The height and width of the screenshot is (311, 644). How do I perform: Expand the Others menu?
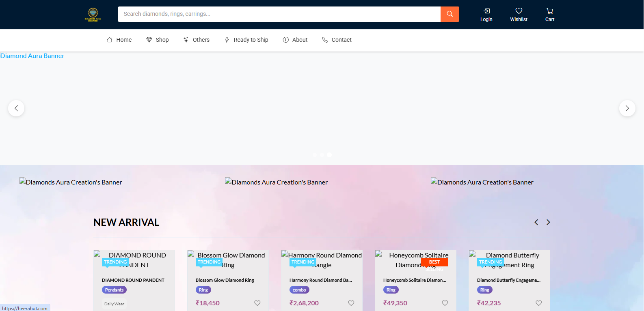pos(197,40)
